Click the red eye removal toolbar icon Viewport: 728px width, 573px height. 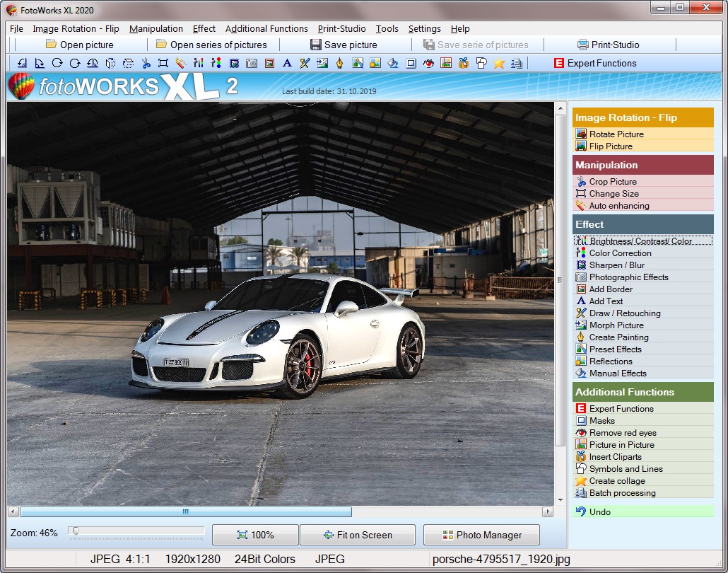click(x=428, y=64)
